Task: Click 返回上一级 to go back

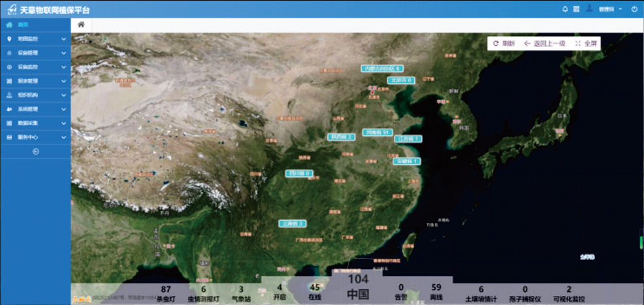Action: coord(545,43)
